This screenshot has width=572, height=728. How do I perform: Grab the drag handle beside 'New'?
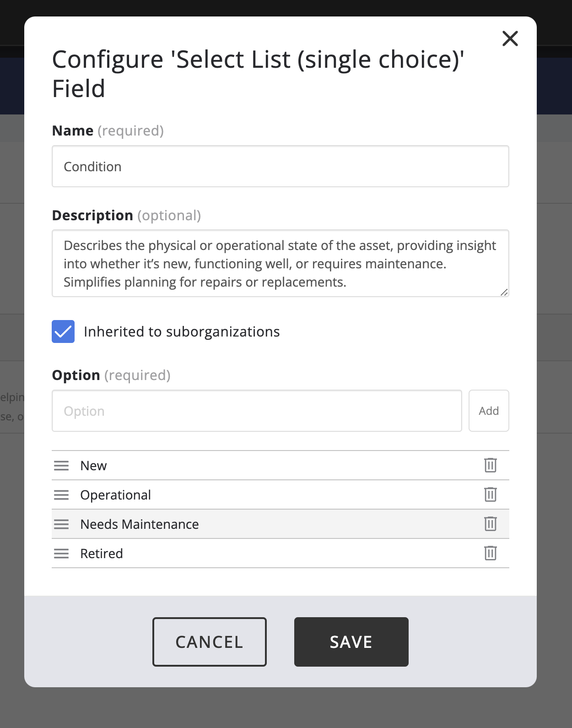[61, 466]
